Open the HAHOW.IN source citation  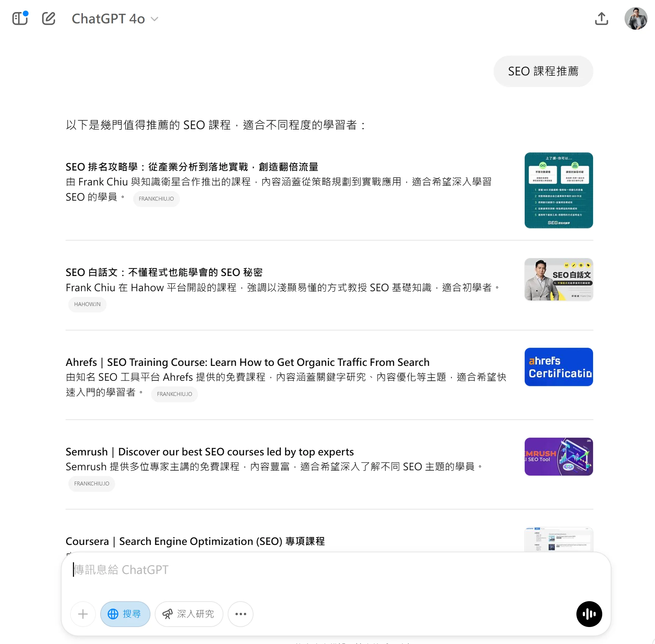coord(87,304)
